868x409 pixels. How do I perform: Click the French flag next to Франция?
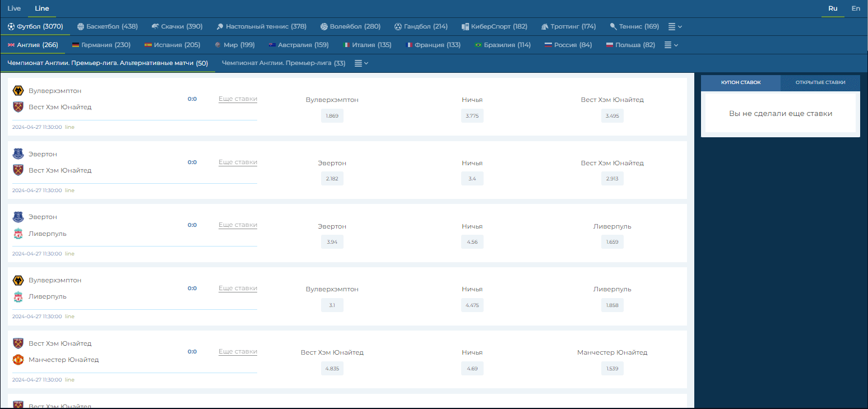point(409,45)
